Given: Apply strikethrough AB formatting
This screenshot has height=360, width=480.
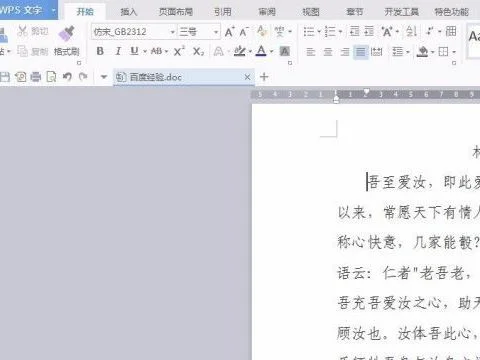Looking at the screenshot, I should point(156,51).
